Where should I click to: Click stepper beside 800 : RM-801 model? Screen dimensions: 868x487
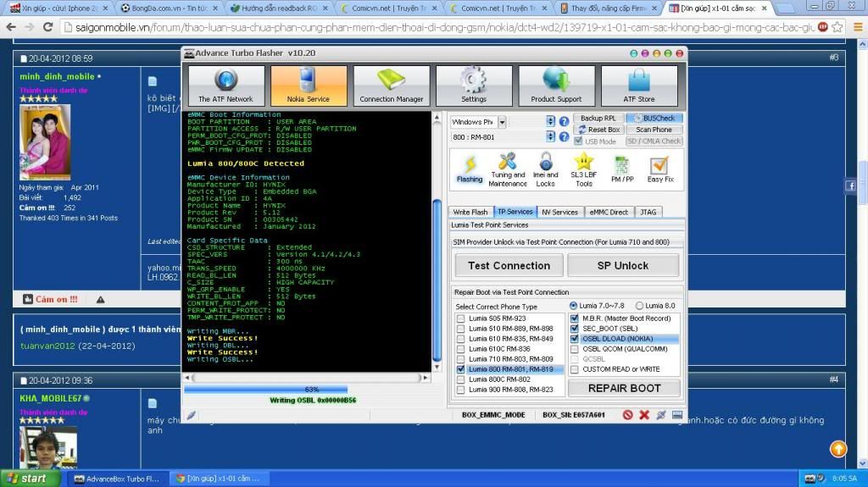[550, 136]
